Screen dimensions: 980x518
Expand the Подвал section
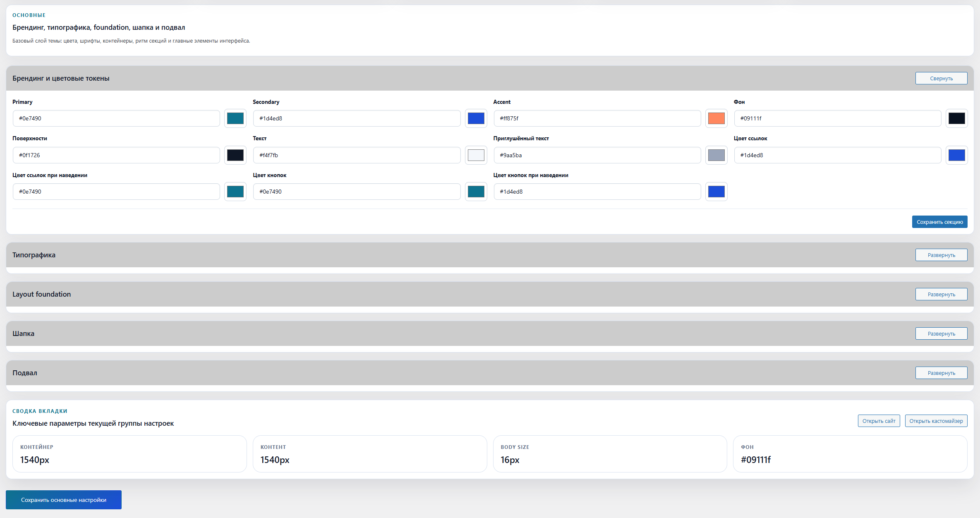pyautogui.click(x=941, y=373)
